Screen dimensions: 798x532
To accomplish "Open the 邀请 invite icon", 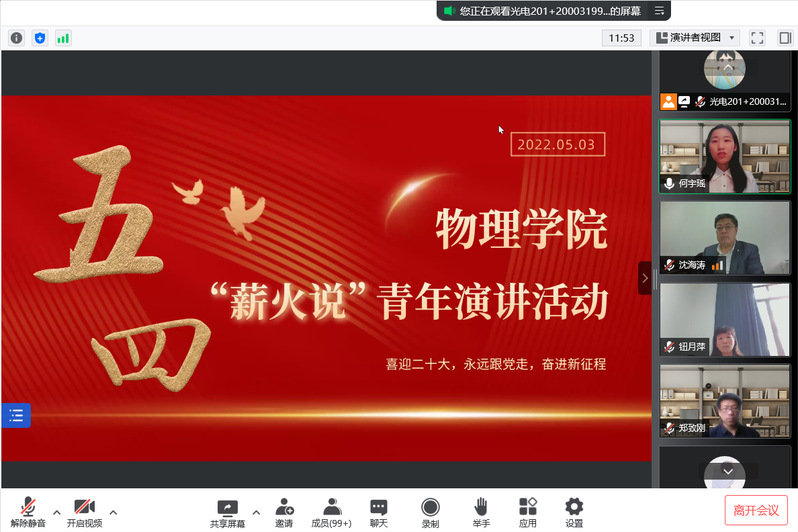I will (284, 512).
